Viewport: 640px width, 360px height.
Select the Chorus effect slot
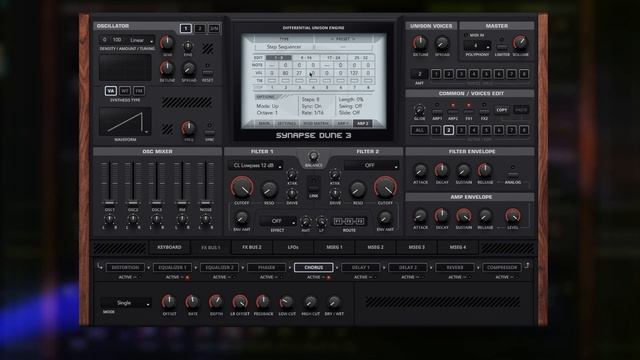click(313, 267)
